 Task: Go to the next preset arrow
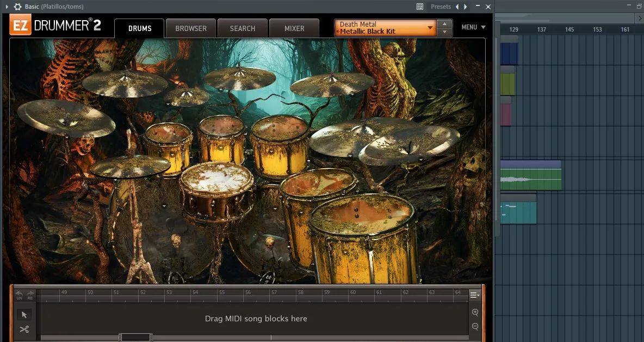click(466, 7)
